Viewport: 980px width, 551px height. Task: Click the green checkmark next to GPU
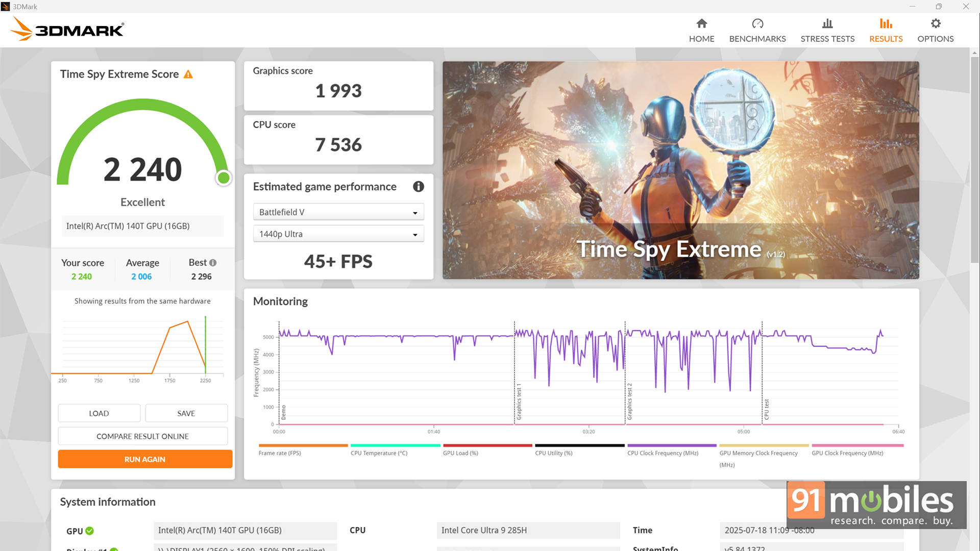[90, 531]
